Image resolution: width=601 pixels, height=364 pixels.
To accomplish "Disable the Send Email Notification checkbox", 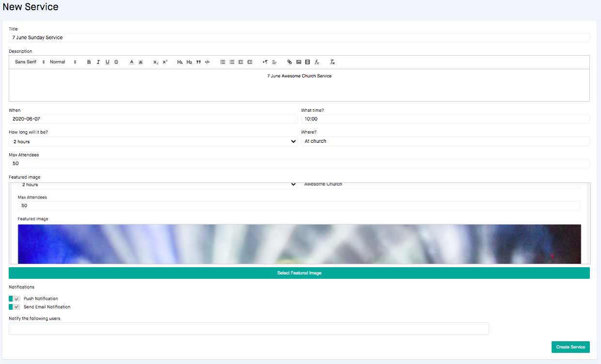I will pyautogui.click(x=14, y=306).
